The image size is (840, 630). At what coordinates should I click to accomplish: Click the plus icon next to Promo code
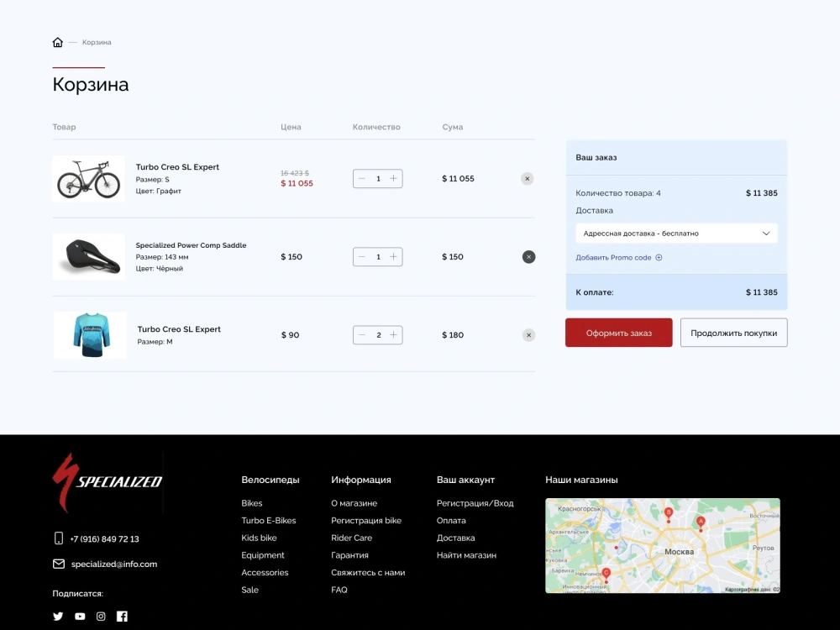point(659,258)
